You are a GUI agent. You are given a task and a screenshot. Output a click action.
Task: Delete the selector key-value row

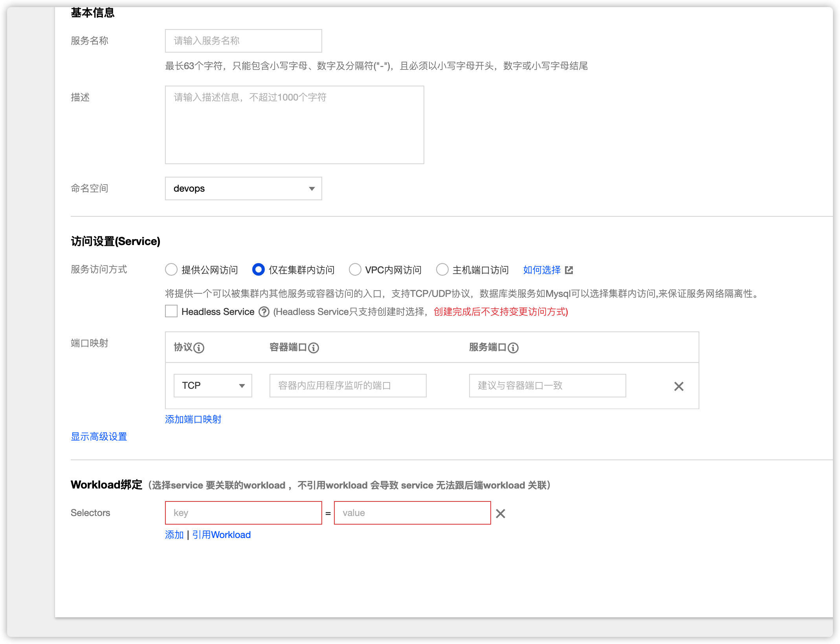[x=500, y=514]
